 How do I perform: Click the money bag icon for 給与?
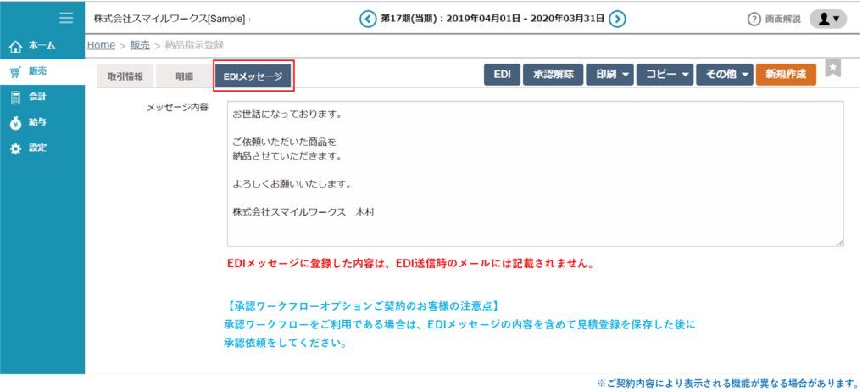point(16,123)
